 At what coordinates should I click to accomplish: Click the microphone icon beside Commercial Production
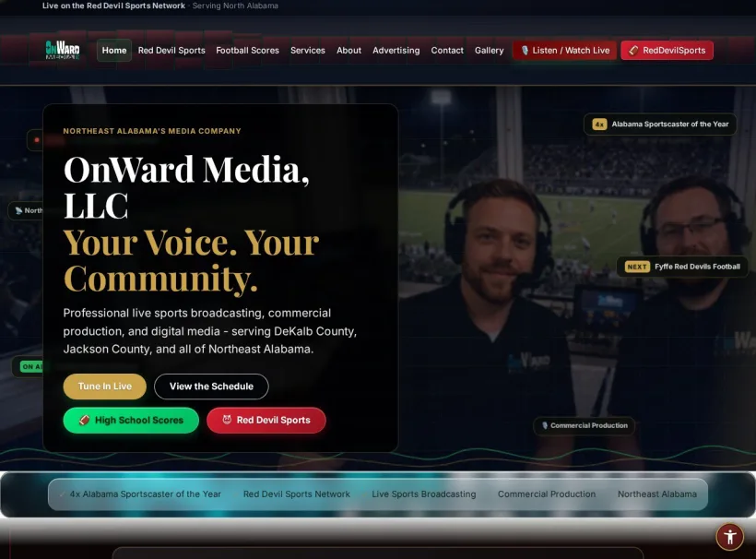click(545, 425)
